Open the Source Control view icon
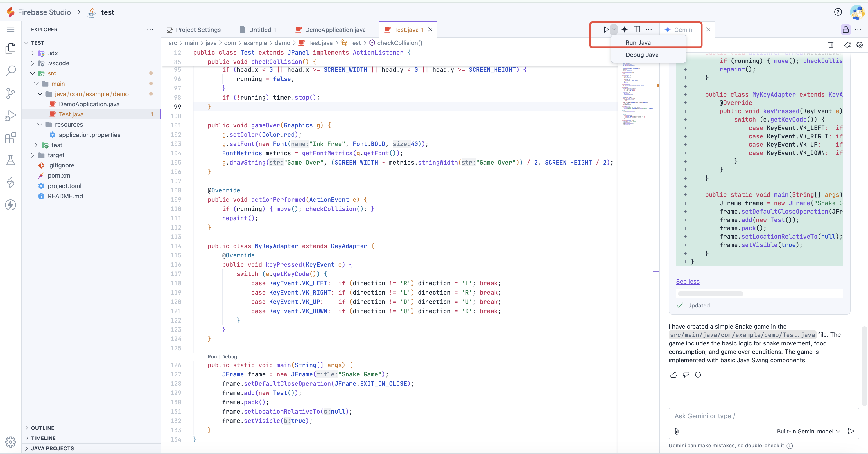 pyautogui.click(x=11, y=93)
